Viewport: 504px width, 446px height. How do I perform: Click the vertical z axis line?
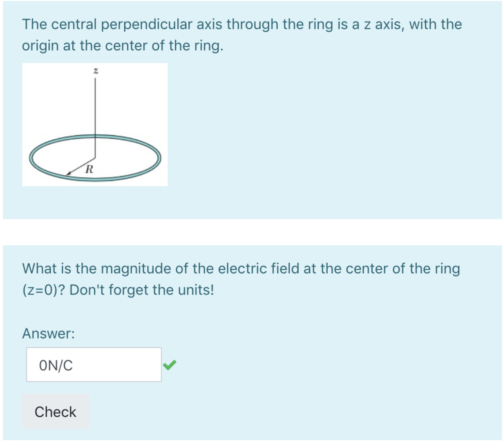pos(94,108)
